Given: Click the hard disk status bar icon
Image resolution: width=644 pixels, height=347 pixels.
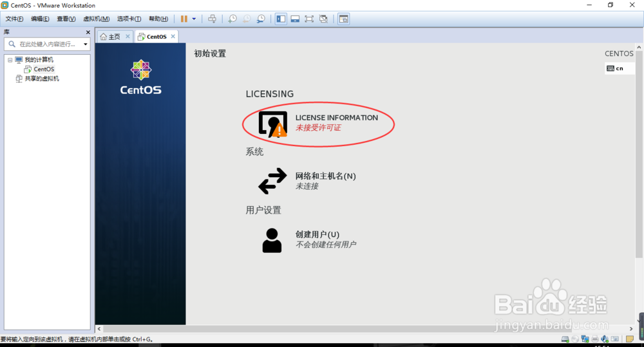Looking at the screenshot, I should pyautogui.click(x=565, y=339).
